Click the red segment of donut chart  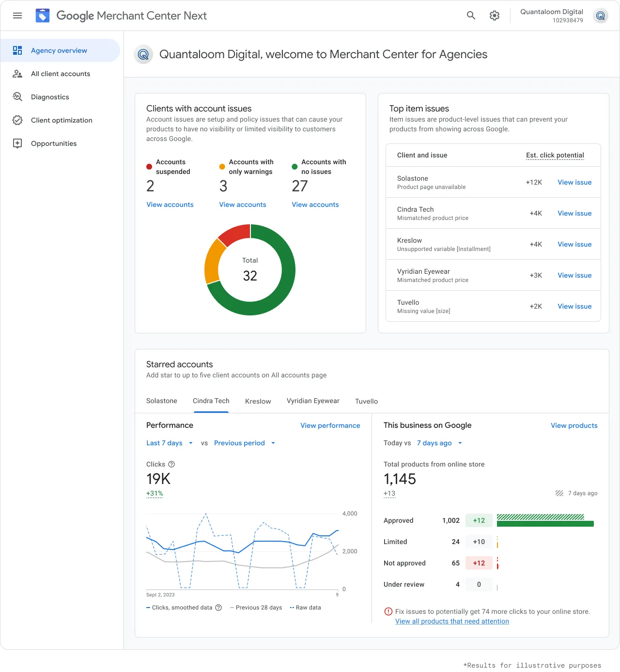[236, 234]
